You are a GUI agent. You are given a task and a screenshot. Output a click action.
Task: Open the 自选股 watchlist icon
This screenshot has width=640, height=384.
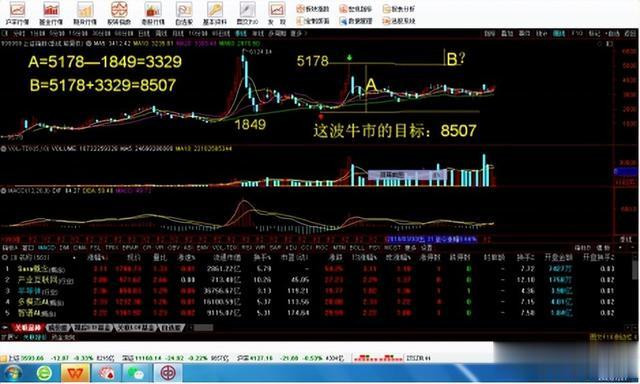tap(184, 13)
